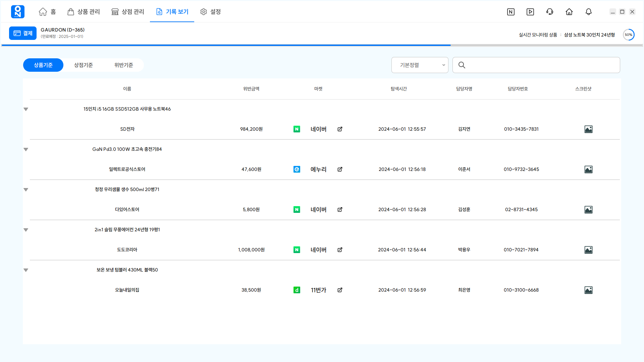The width and height of the screenshot is (644, 362).
Task: Click timestamp 2024-06-01 12:56:44
Action: [402, 250]
